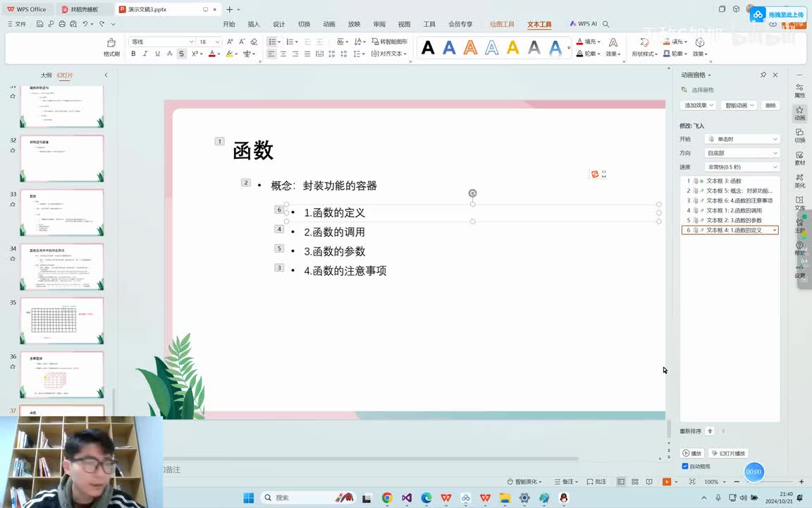Toggle Auto Preview (自动预览) checkbox
The width and height of the screenshot is (812, 508).
coord(685,466)
